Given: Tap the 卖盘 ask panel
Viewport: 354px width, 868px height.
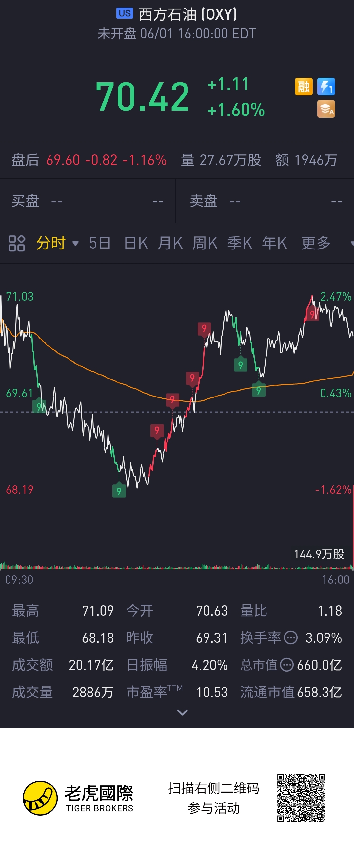Looking at the screenshot, I should (x=265, y=201).
